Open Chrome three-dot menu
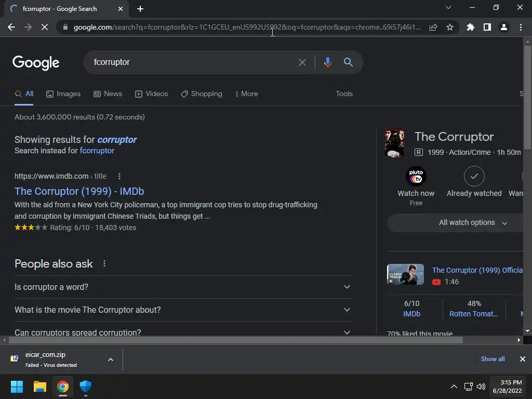The width and height of the screenshot is (532, 399). 521,27
